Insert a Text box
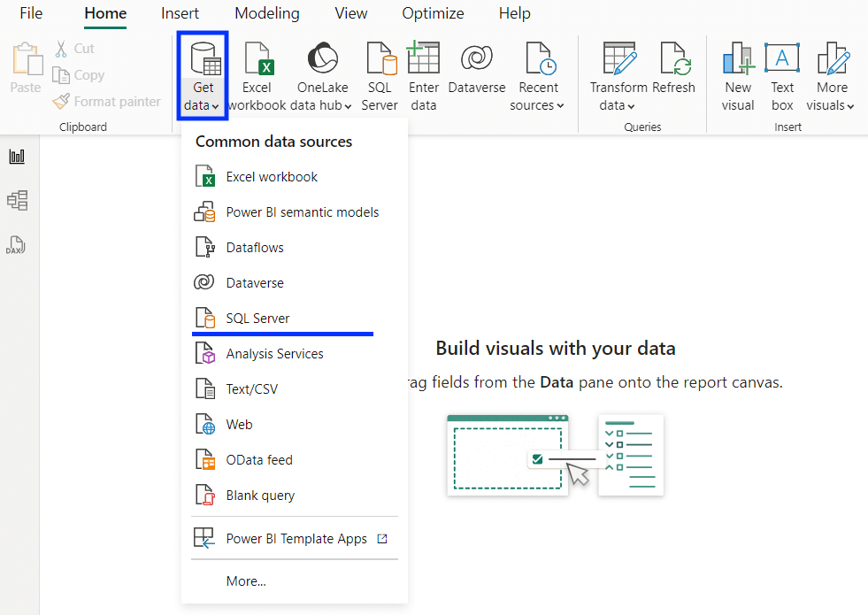Viewport: 868px width, 615px height. (782, 76)
